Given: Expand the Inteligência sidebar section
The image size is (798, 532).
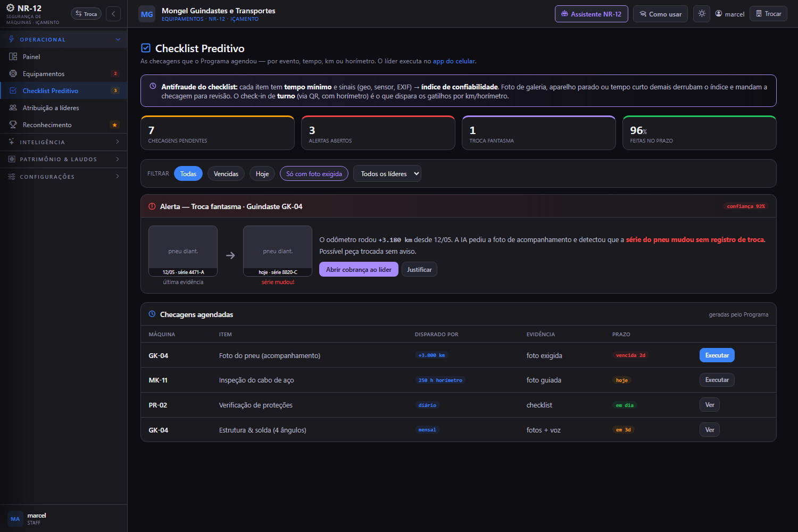Looking at the screenshot, I should (64, 142).
